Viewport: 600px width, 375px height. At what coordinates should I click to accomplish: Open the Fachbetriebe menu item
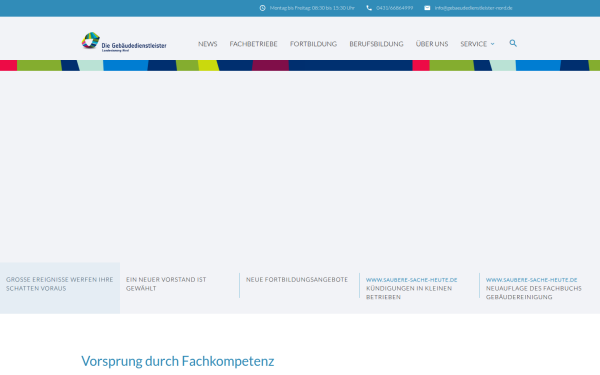[x=253, y=44]
